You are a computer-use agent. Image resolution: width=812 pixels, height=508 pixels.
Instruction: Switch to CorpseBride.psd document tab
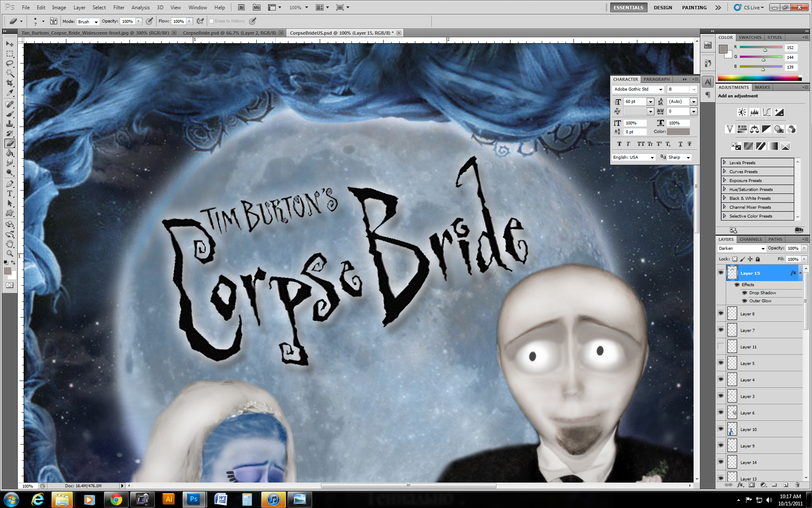point(229,33)
